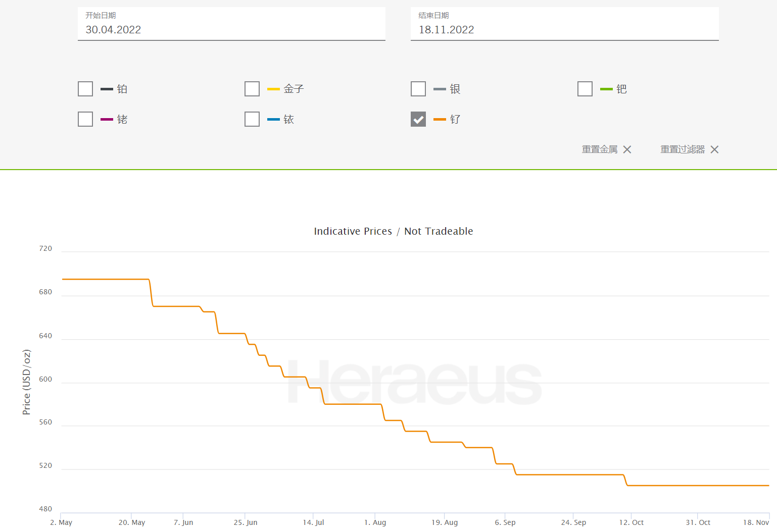Enable the 钯 palladium checkbox
This screenshot has height=532, width=777.
click(585, 89)
